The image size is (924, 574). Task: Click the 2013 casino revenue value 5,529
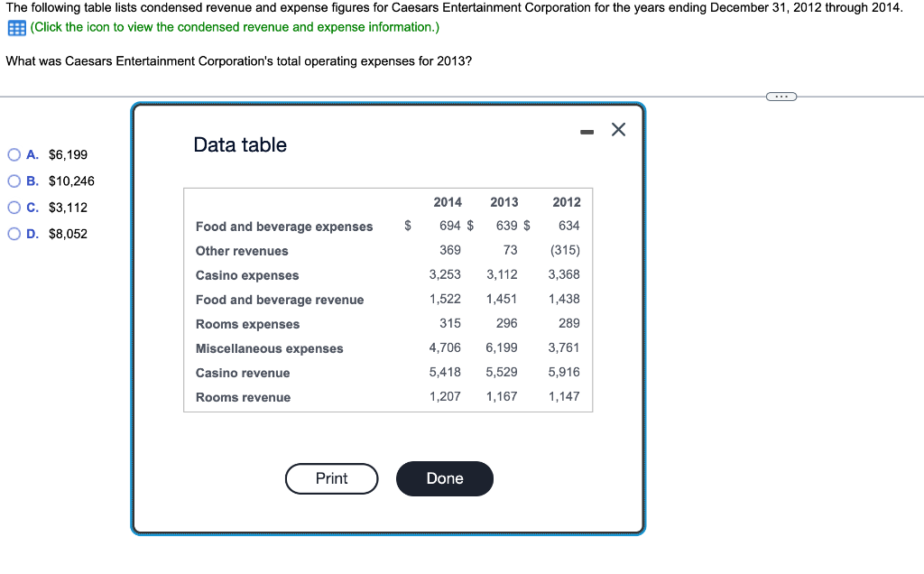click(x=502, y=372)
